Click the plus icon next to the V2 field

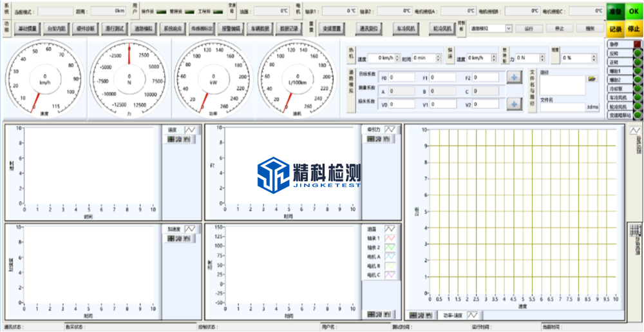pyautogui.click(x=514, y=104)
